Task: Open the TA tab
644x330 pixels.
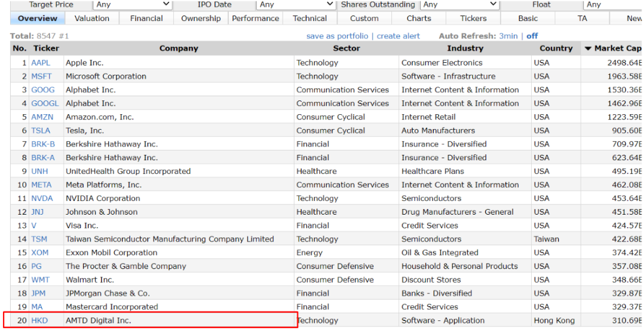Action: click(582, 19)
